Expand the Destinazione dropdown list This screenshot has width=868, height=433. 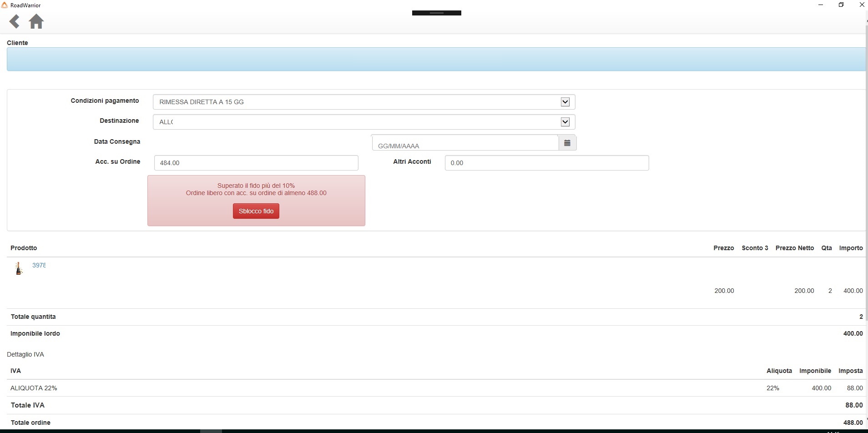tap(565, 122)
